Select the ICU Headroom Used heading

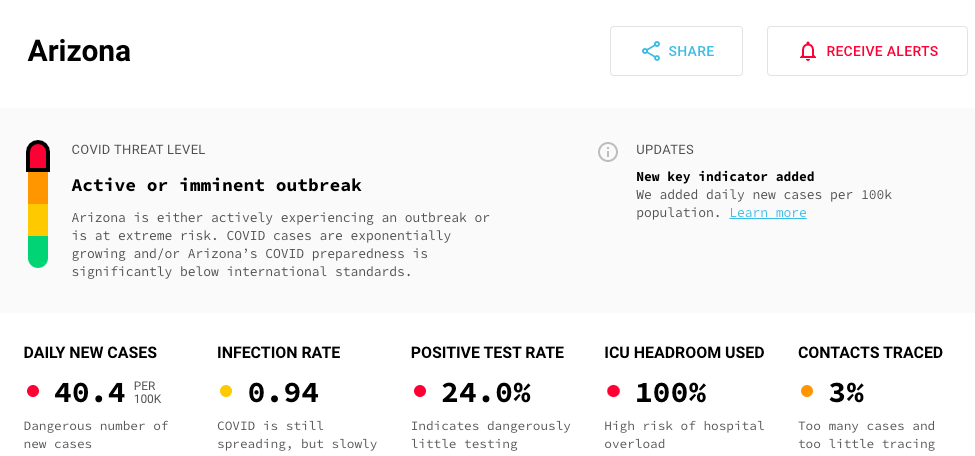(684, 353)
